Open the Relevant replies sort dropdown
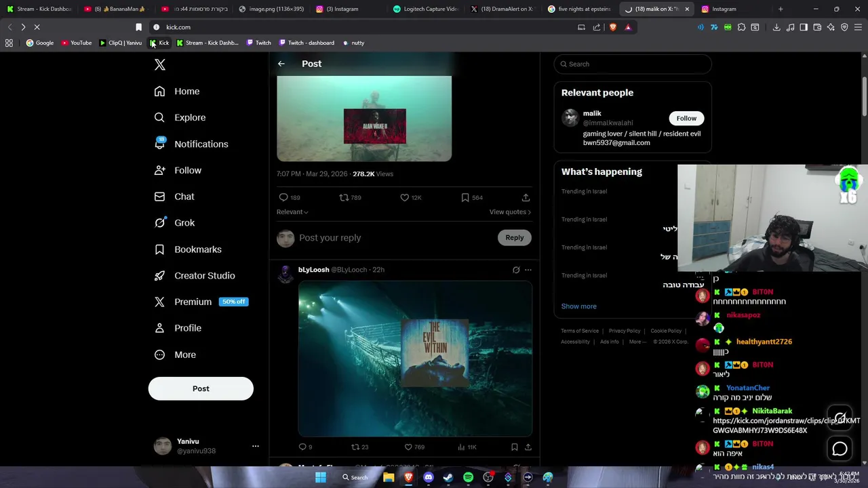The image size is (868, 488). tap(292, 212)
